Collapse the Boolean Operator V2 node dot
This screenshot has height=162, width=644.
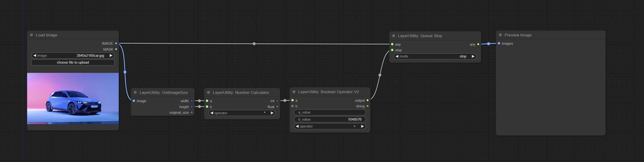[x=294, y=92]
